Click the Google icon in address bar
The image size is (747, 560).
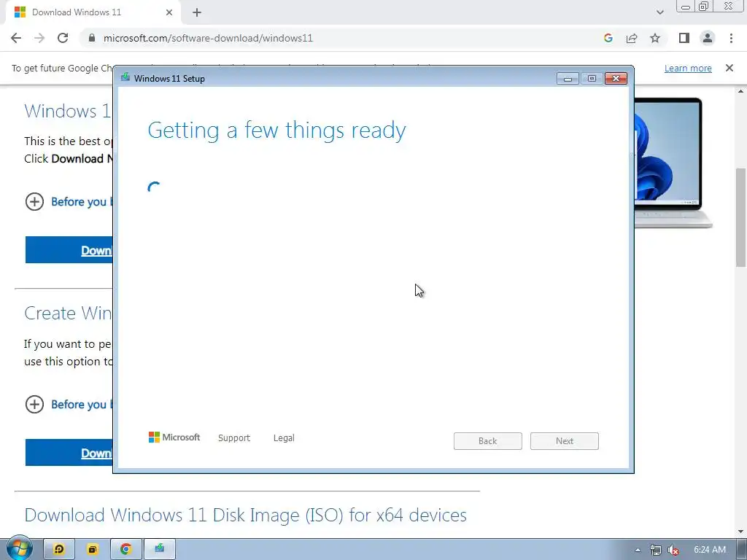608,38
